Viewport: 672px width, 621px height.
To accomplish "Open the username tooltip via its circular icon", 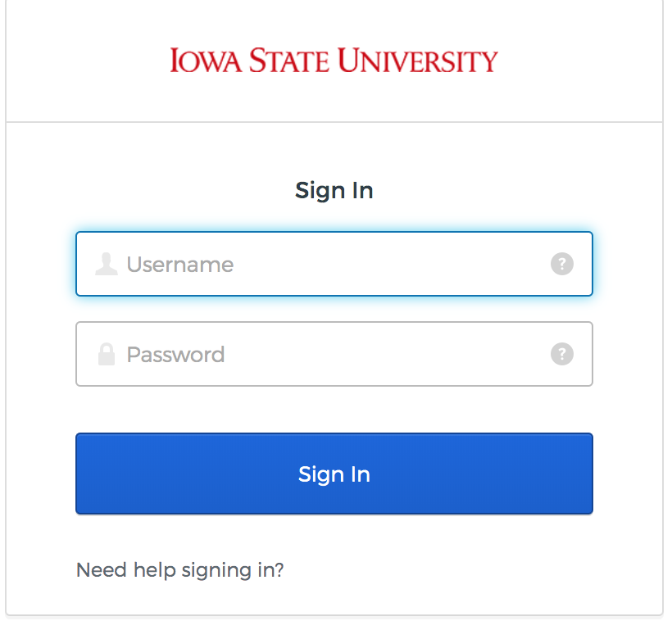I will (562, 264).
